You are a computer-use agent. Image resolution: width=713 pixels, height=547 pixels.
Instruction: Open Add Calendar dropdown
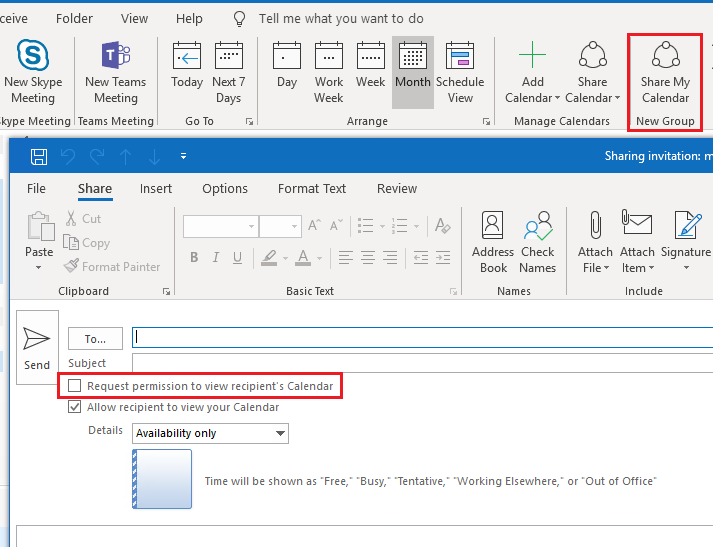532,73
